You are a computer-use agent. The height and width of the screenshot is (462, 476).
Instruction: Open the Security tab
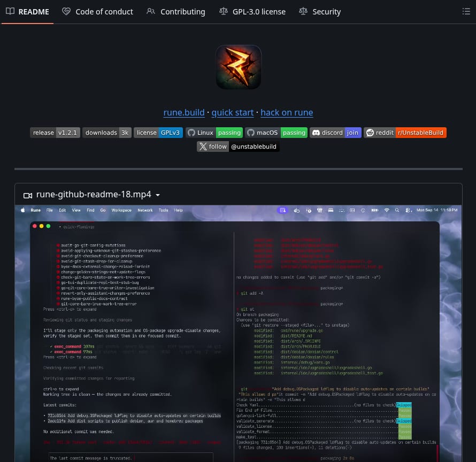[320, 12]
